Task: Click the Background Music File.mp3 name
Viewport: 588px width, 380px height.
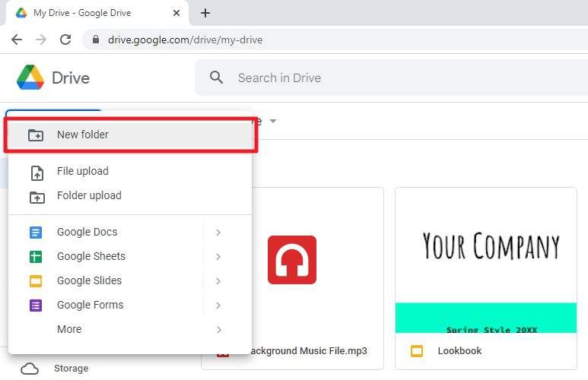Action: click(x=308, y=351)
